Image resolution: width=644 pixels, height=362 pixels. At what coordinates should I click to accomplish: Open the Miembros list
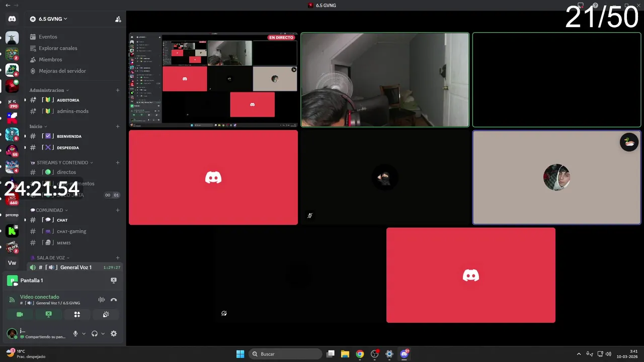pos(46,59)
